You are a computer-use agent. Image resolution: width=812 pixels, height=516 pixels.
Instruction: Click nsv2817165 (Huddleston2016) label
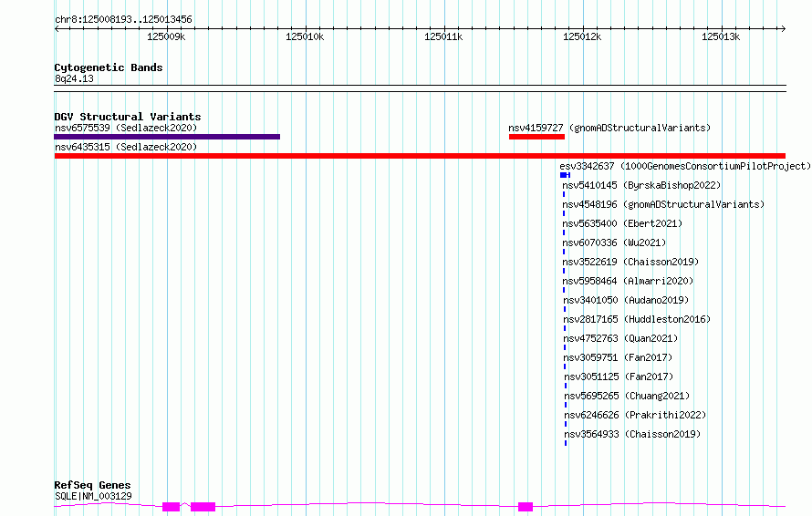(637, 319)
